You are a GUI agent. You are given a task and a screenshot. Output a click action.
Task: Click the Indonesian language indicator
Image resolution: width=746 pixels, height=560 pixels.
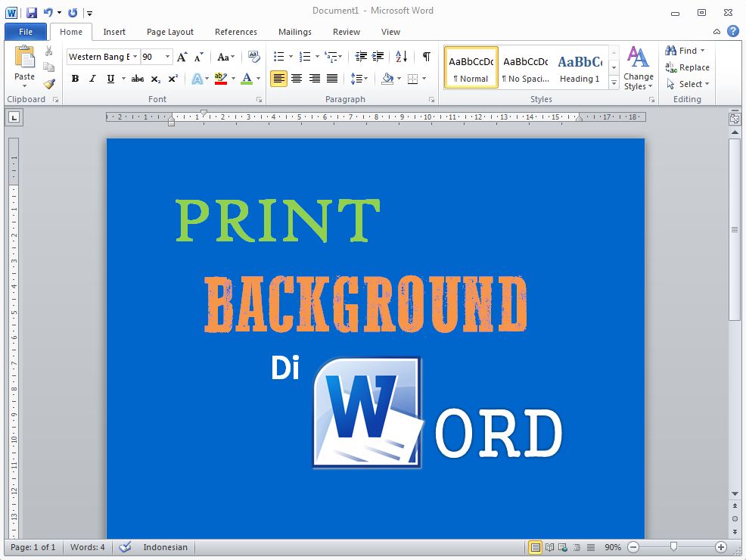coord(165,547)
